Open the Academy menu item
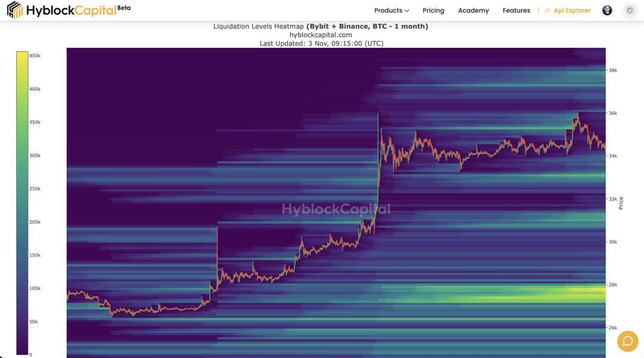 tap(473, 10)
